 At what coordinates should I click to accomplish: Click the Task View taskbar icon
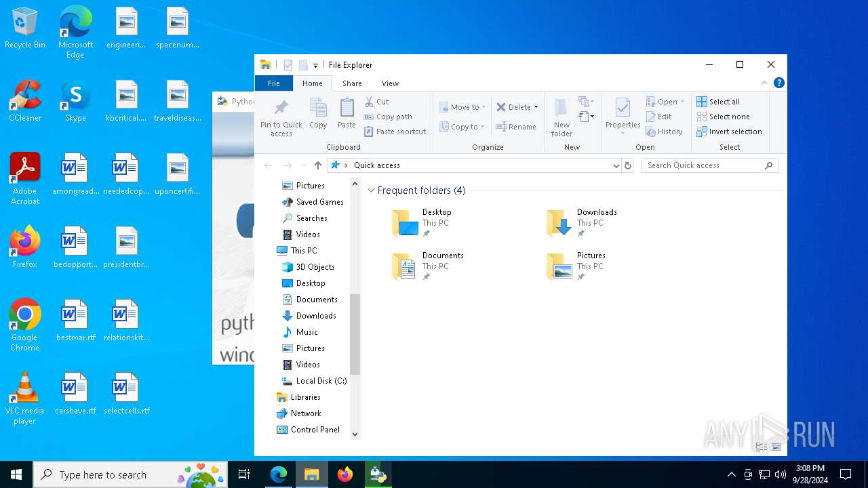(244, 474)
